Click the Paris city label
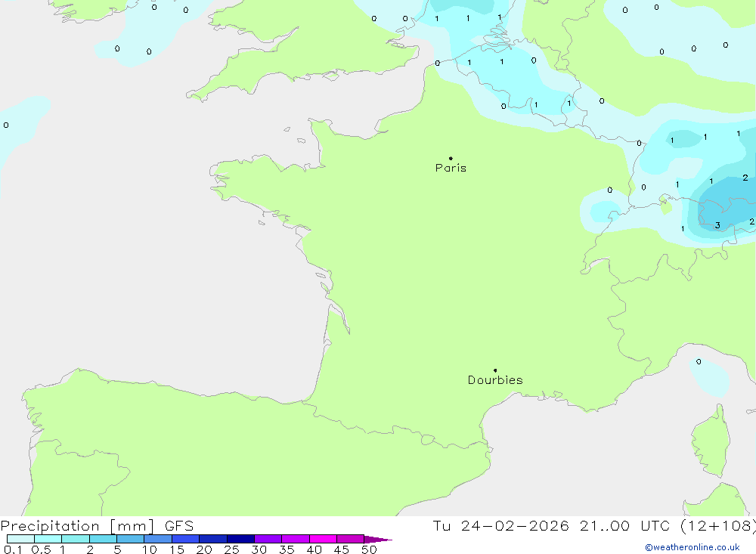 [x=451, y=168]
